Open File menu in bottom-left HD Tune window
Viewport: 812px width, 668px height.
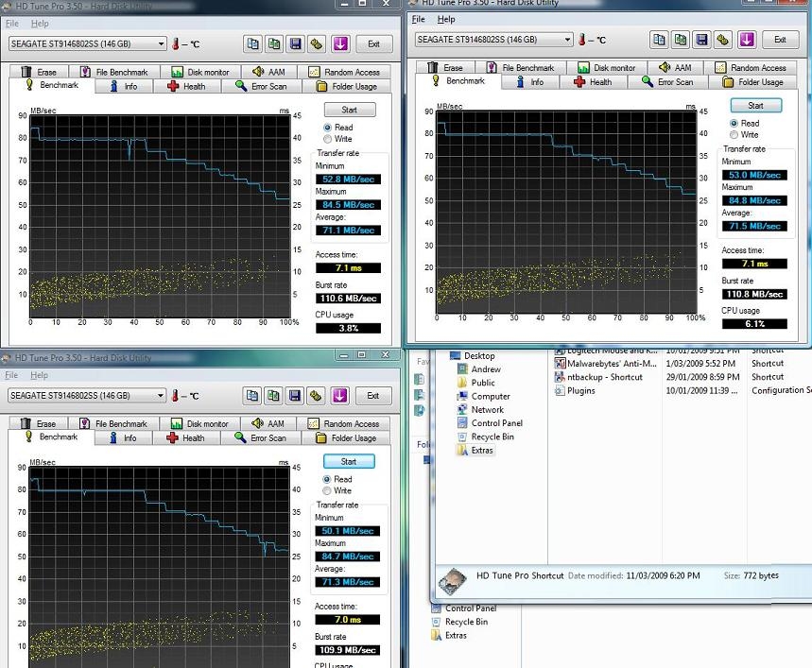(x=11, y=375)
